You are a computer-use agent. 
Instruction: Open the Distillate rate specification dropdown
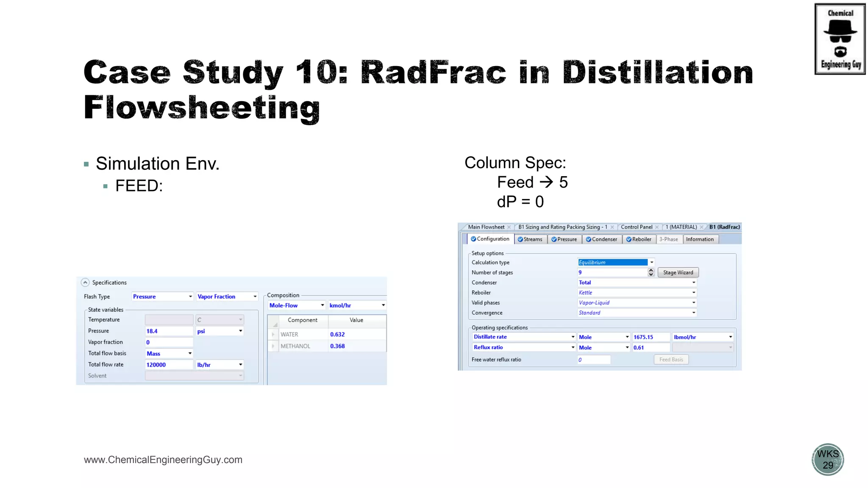[524, 337]
